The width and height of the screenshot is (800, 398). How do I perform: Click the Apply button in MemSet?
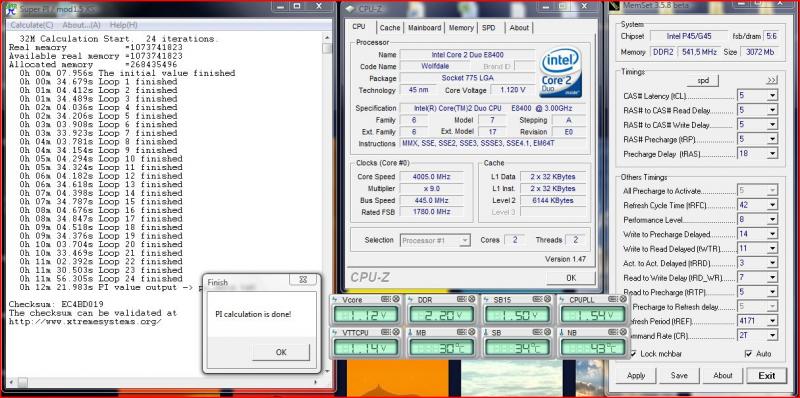pos(636,376)
